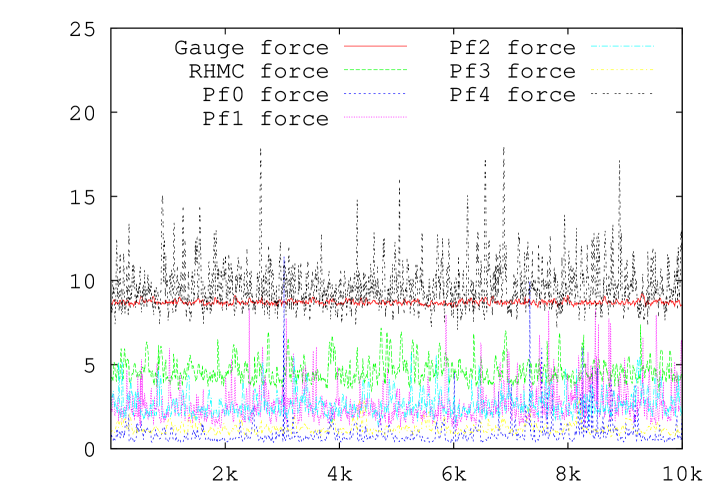The width and height of the screenshot is (708, 496).
Task: Click the red Gauge force legend line
Action: 375,46
